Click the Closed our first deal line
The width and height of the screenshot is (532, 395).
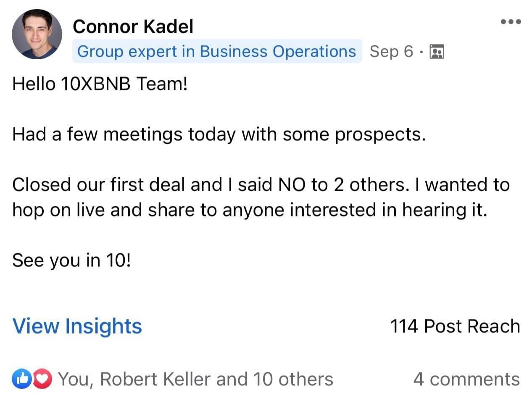(x=261, y=185)
